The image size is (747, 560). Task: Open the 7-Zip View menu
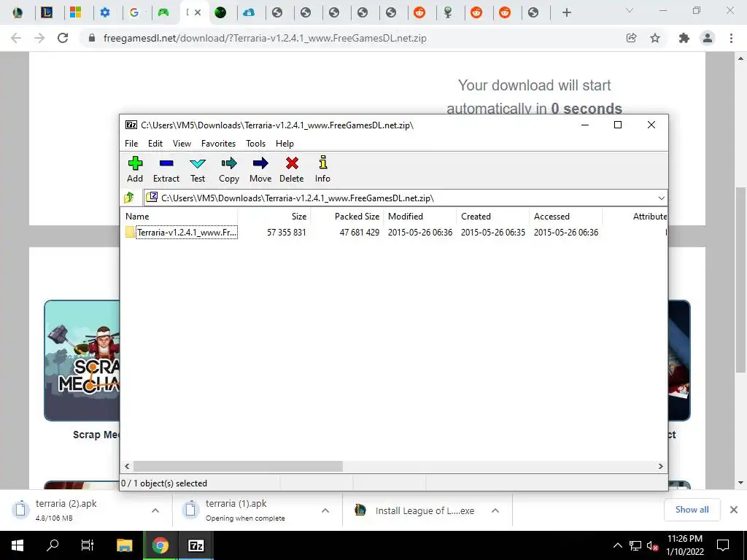click(x=182, y=144)
